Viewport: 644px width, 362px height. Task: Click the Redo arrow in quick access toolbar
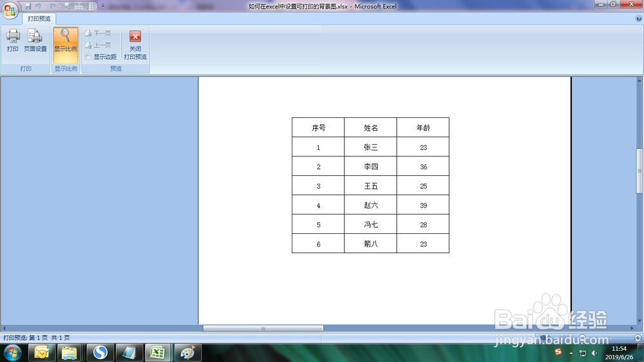pos(53,6)
